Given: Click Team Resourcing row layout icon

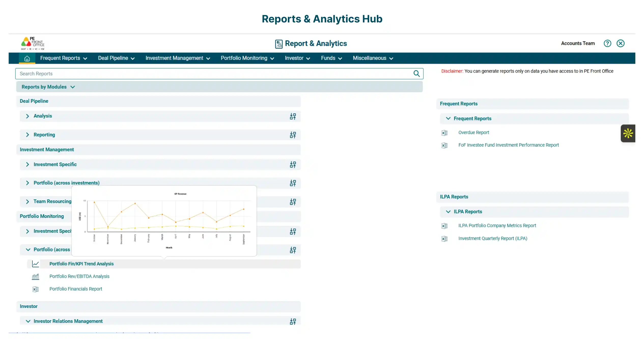Looking at the screenshot, I should click(293, 202).
